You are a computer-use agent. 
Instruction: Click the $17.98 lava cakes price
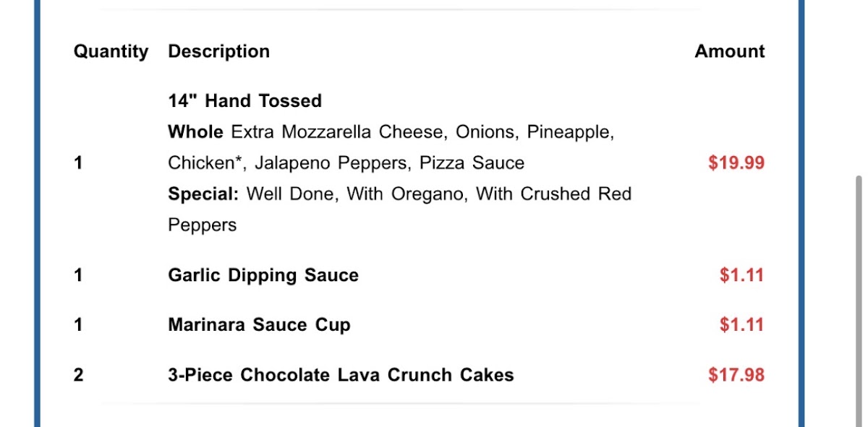point(736,375)
